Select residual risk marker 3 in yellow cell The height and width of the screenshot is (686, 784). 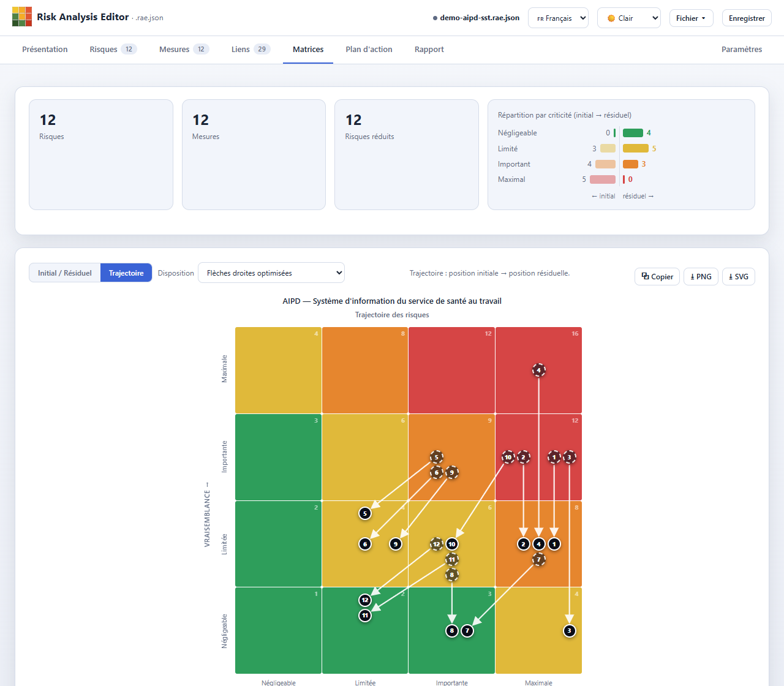point(570,631)
